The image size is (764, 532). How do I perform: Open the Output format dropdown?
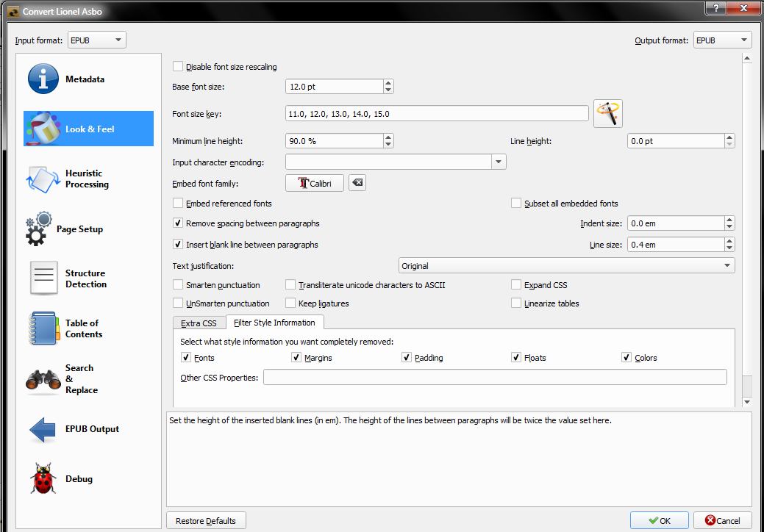[x=722, y=40]
